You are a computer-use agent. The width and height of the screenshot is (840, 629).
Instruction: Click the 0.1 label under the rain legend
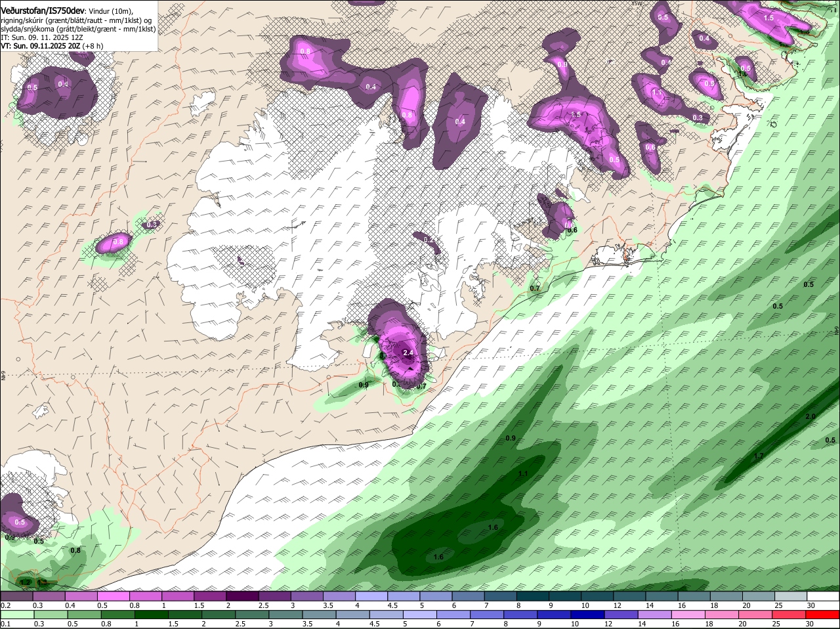6,624
